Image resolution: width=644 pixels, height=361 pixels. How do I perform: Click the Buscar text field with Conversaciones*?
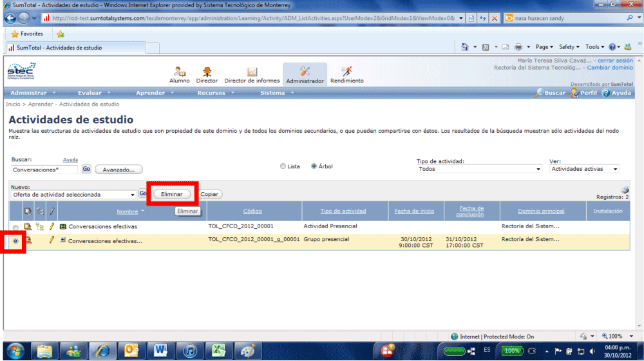click(44, 170)
